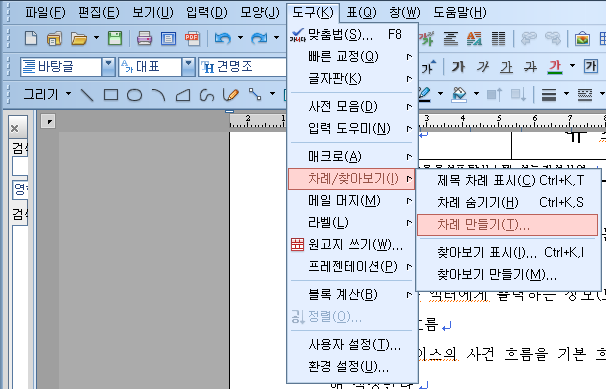Open the 표(Q) menu
Viewport: 606px width, 389px height.
click(x=361, y=12)
